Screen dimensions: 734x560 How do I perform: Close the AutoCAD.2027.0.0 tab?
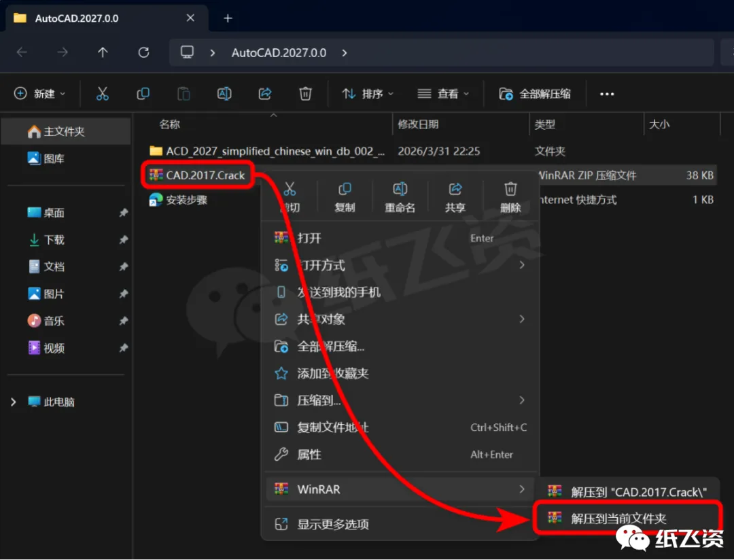click(190, 18)
